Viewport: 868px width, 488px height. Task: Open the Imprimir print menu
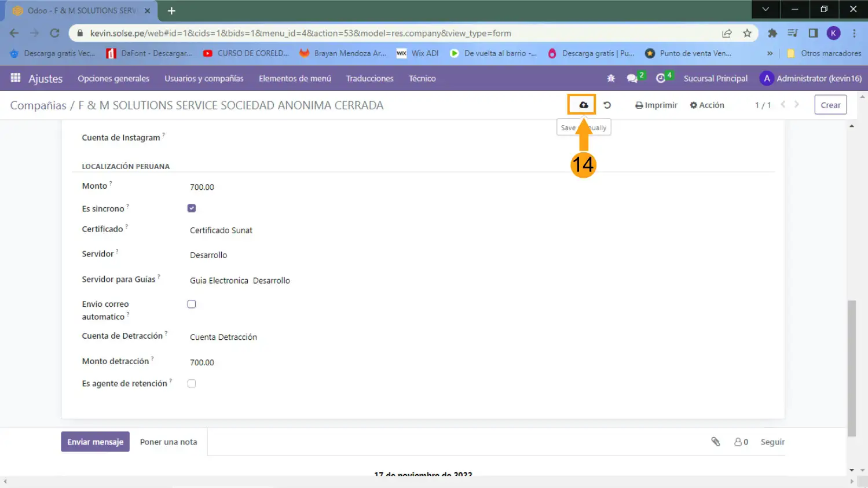coord(656,105)
